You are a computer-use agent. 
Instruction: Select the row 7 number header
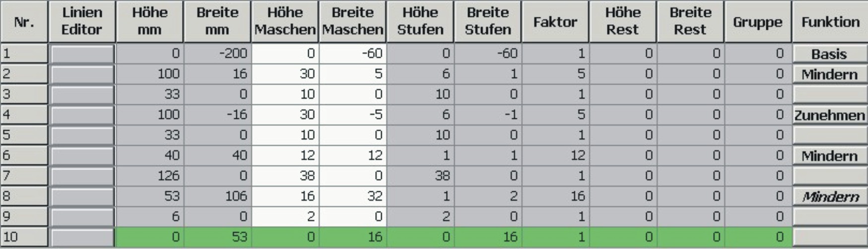click(24, 176)
